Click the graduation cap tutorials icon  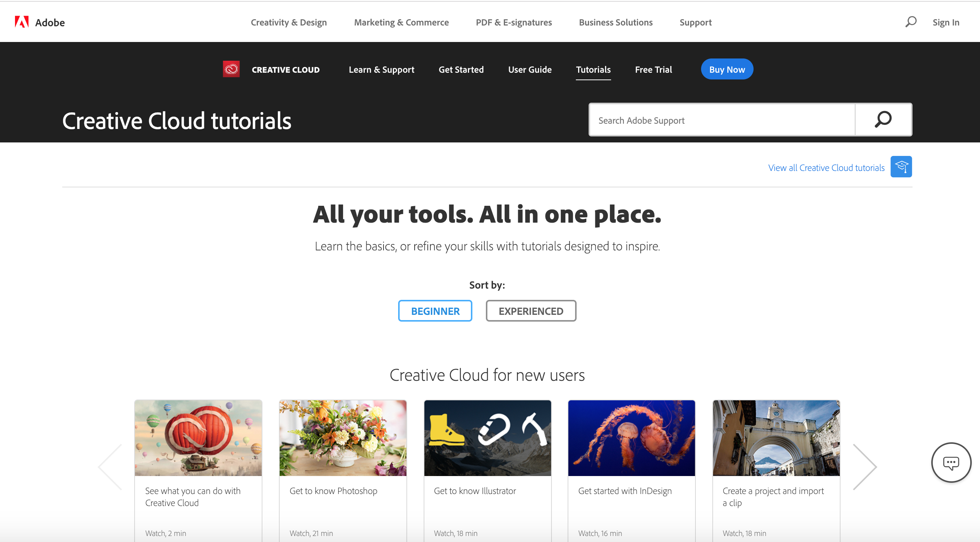tap(901, 166)
